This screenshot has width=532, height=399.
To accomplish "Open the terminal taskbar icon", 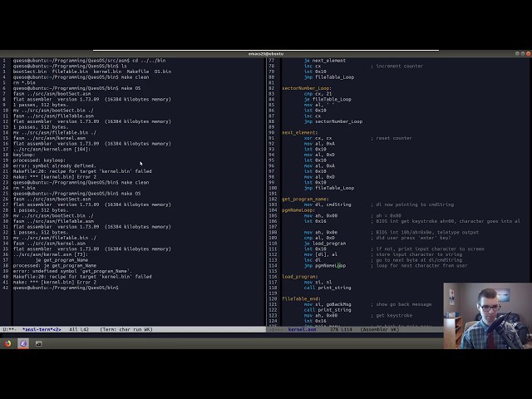I will 38,343.
